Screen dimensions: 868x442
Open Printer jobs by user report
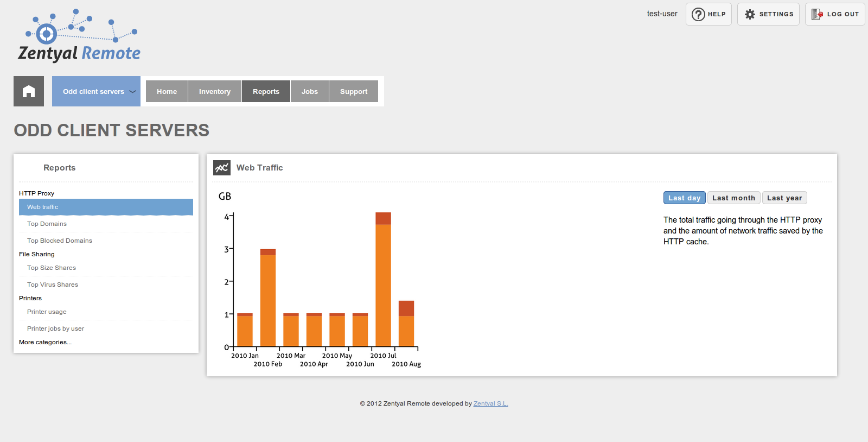coord(106,329)
